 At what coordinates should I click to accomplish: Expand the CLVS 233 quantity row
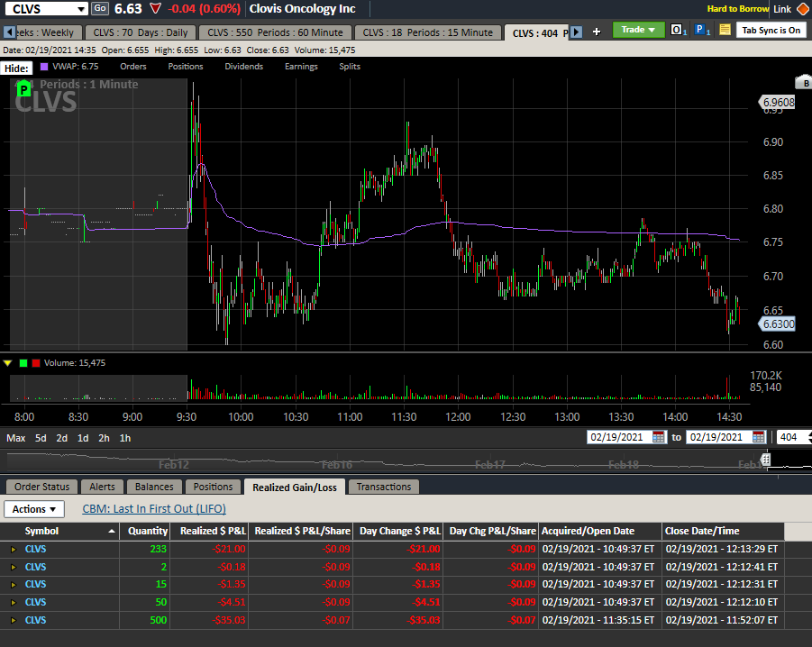pos(13,549)
